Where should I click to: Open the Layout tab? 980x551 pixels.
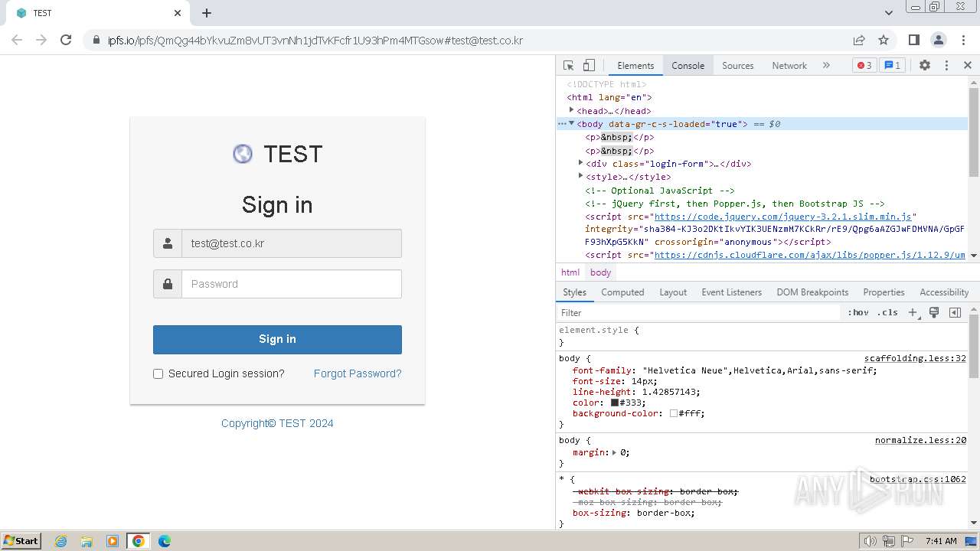pos(673,292)
